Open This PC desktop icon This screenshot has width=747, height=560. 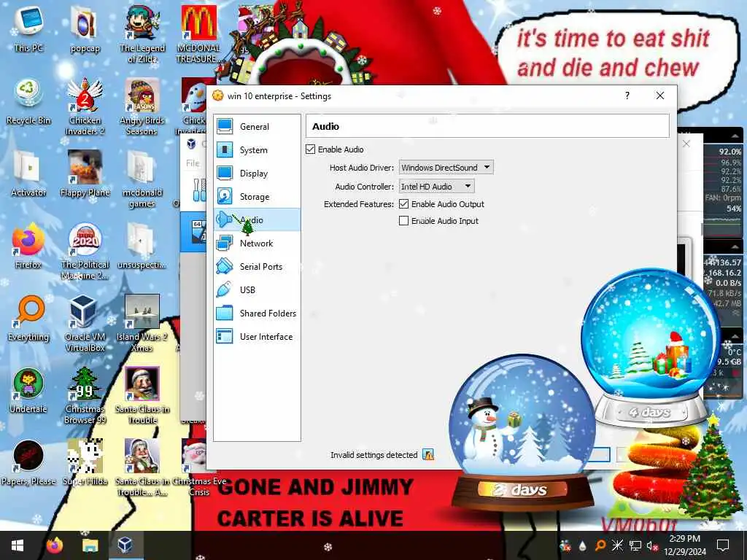click(28, 29)
